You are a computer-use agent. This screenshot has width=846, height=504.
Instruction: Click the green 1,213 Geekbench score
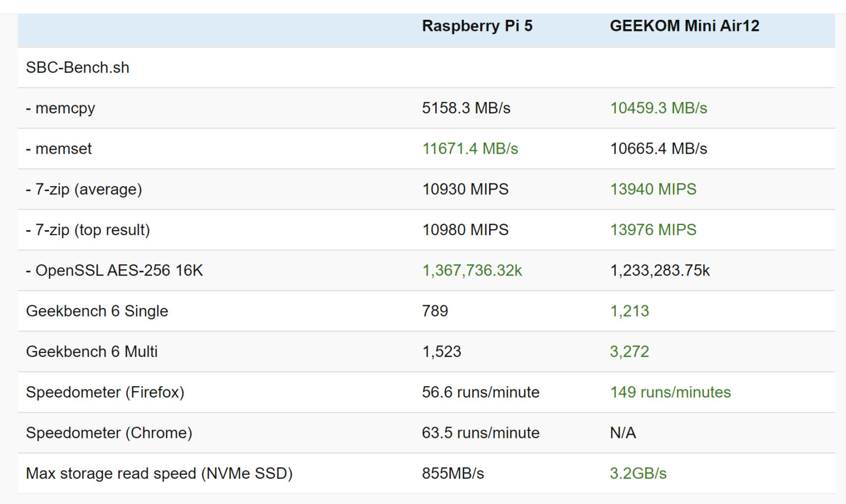pos(630,311)
